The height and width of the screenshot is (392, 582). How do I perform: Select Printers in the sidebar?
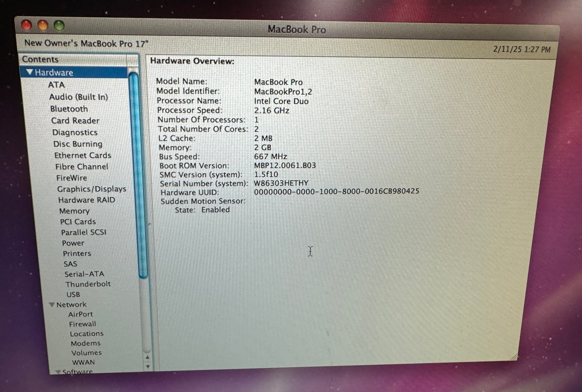pos(77,254)
